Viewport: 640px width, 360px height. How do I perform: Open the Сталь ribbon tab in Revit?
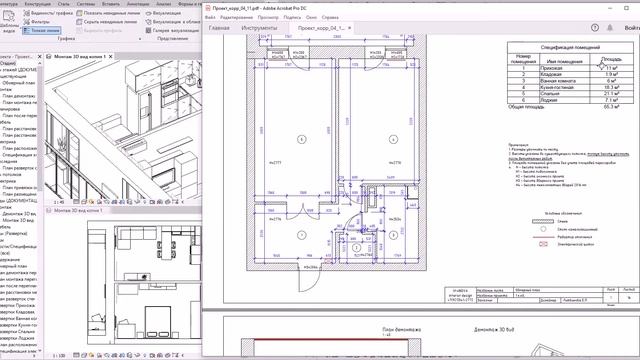tap(63, 4)
